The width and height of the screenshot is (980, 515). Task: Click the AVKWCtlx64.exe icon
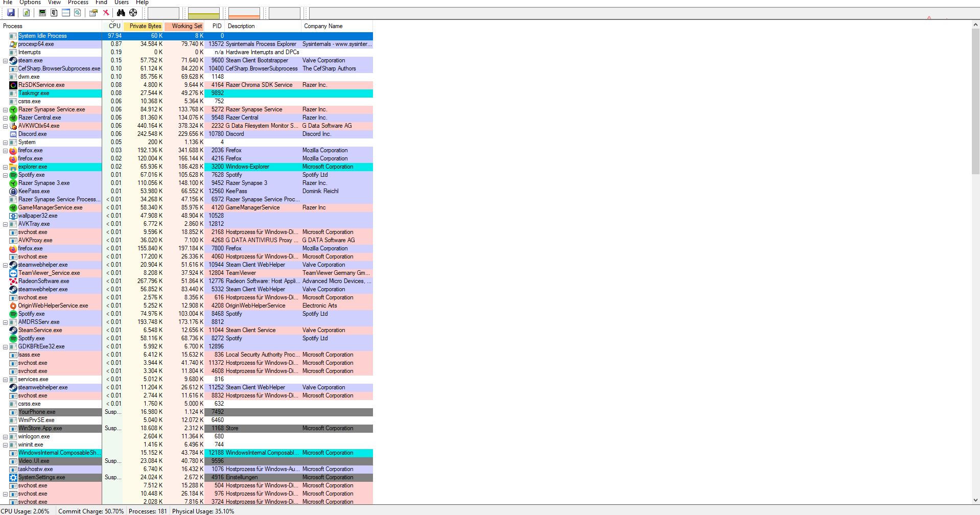click(13, 126)
